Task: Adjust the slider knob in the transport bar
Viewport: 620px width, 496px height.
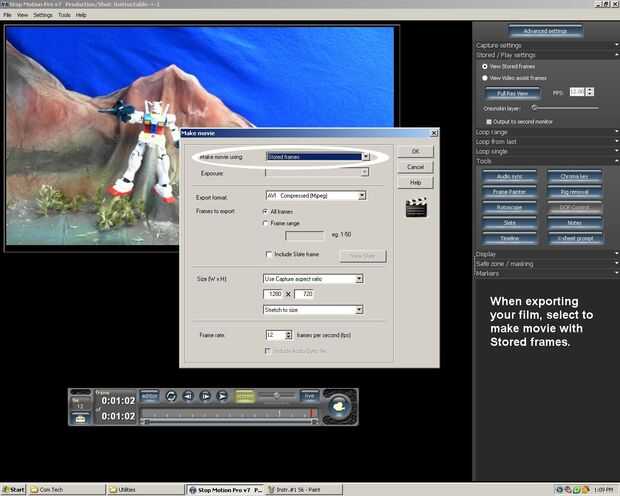Action: (x=277, y=396)
